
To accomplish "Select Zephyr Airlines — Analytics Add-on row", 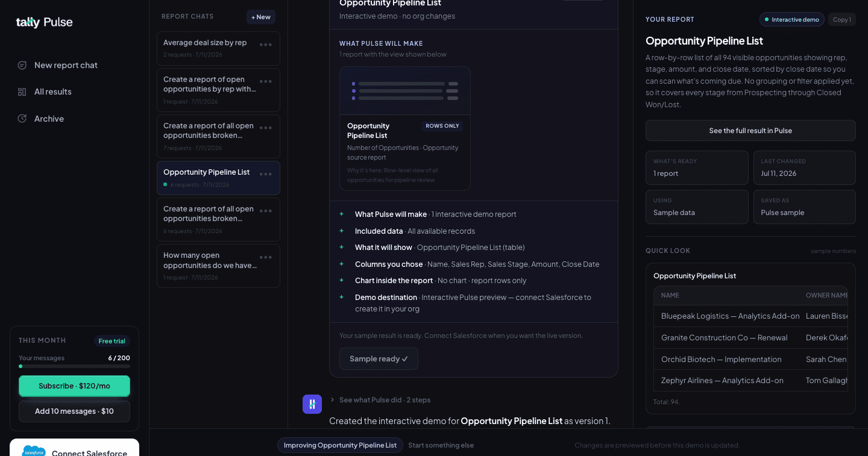I will click(x=750, y=380).
